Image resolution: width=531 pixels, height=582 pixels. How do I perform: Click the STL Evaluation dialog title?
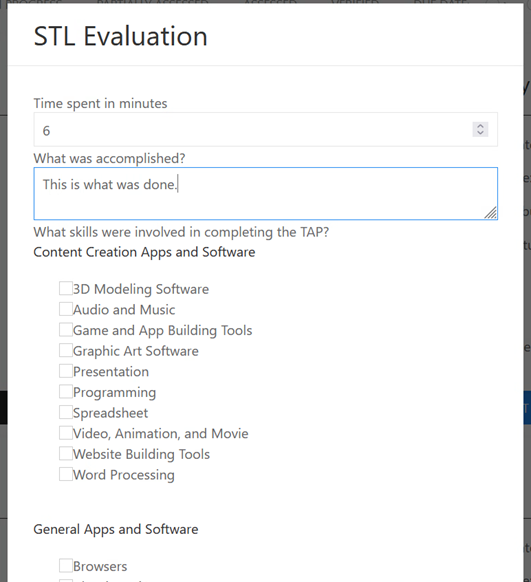(x=121, y=36)
